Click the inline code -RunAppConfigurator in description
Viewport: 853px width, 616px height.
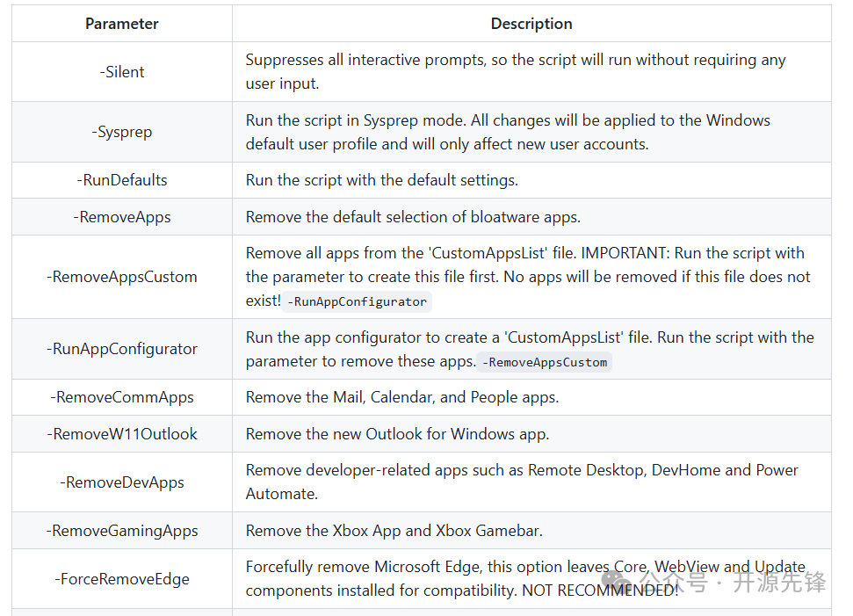point(357,301)
